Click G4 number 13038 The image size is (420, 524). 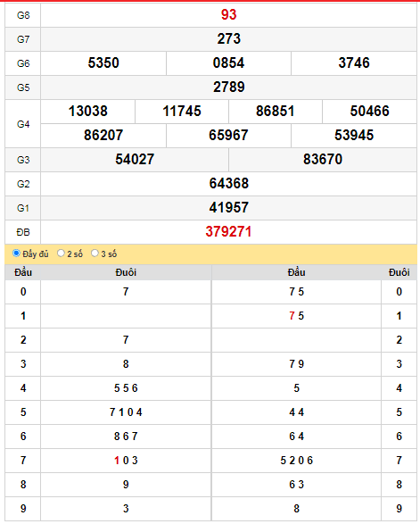click(x=88, y=112)
